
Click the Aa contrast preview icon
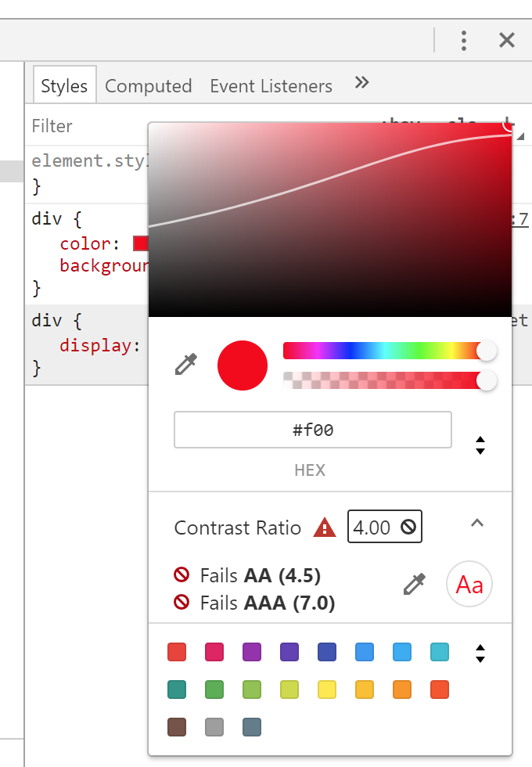(x=469, y=585)
